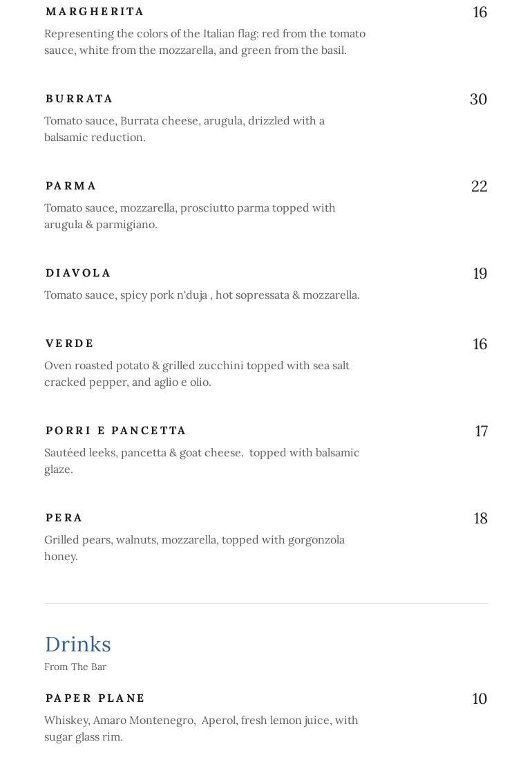This screenshot has width=532, height=780.
Task: Click the Burrata price of 30
Action: pos(478,100)
